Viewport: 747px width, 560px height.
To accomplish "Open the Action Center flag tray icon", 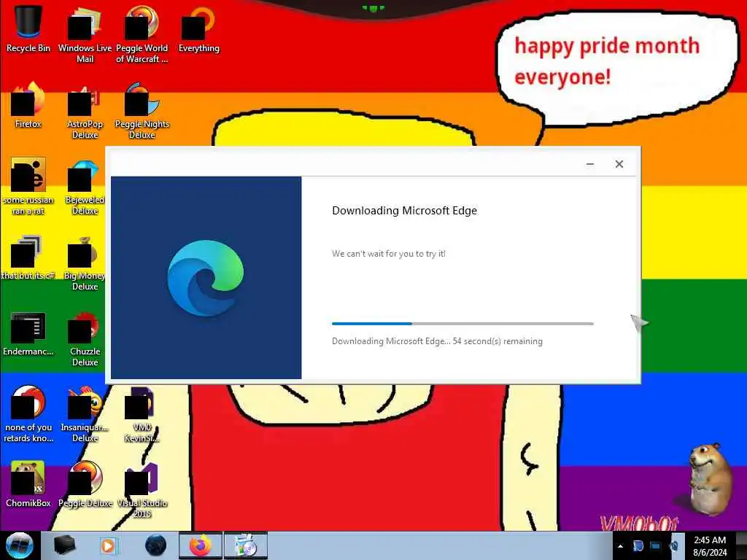I will [638, 545].
